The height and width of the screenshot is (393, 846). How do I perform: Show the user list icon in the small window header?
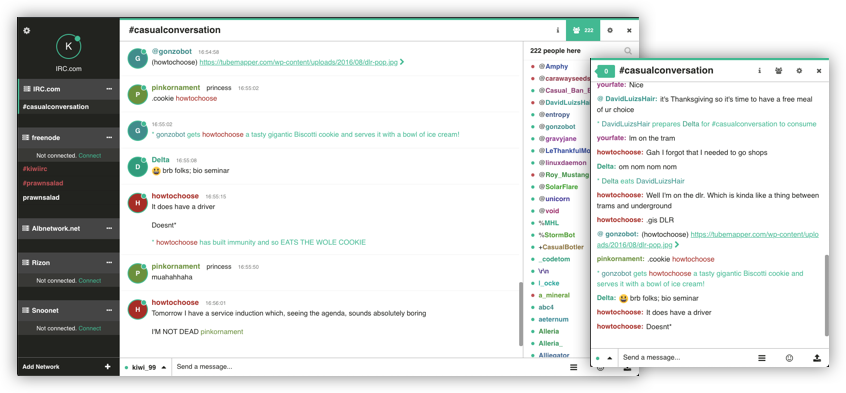[779, 71]
